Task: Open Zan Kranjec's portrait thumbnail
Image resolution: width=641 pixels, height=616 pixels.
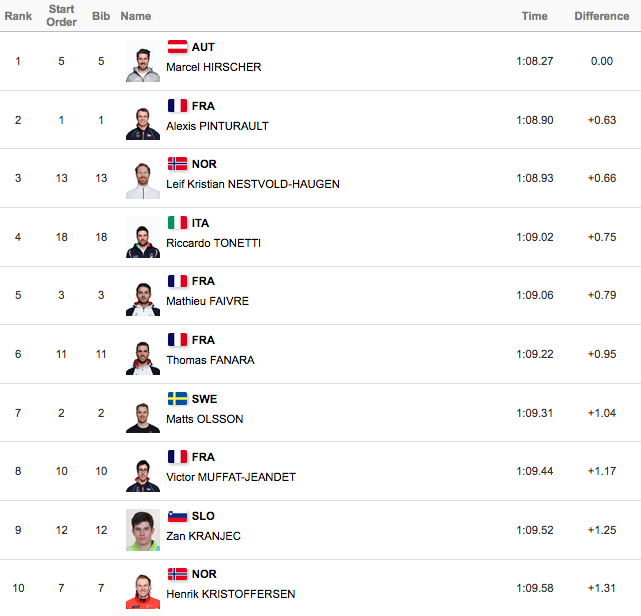Action: click(x=143, y=530)
